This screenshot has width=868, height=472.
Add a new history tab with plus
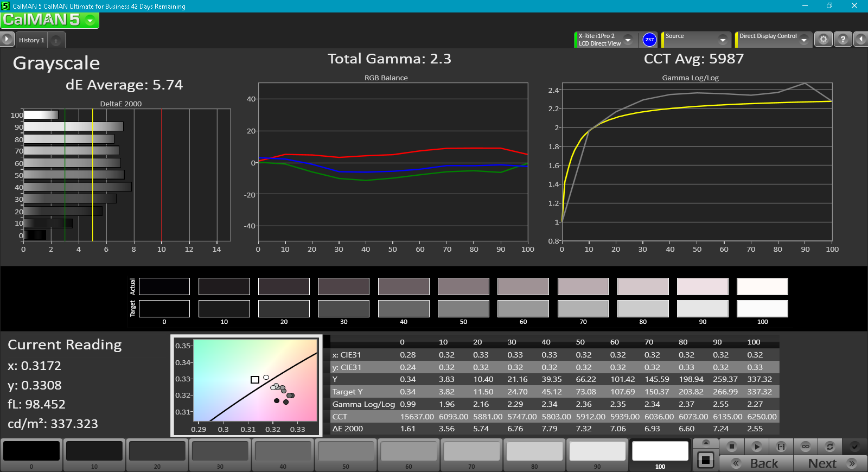56,41
